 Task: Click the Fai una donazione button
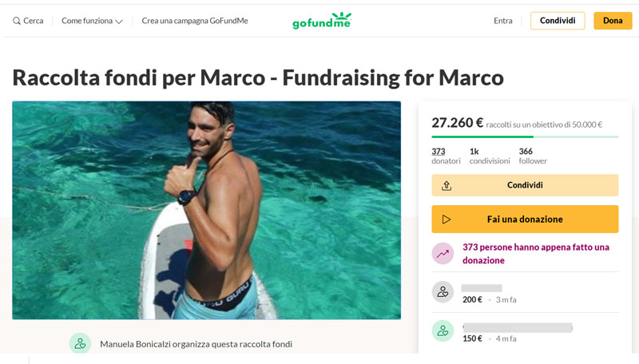point(525,220)
